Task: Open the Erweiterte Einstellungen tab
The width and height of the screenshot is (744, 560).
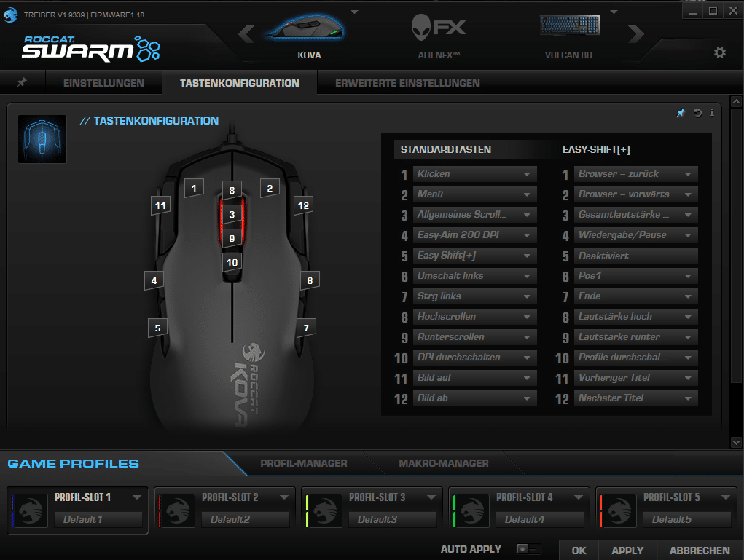Action: pyautogui.click(x=407, y=83)
